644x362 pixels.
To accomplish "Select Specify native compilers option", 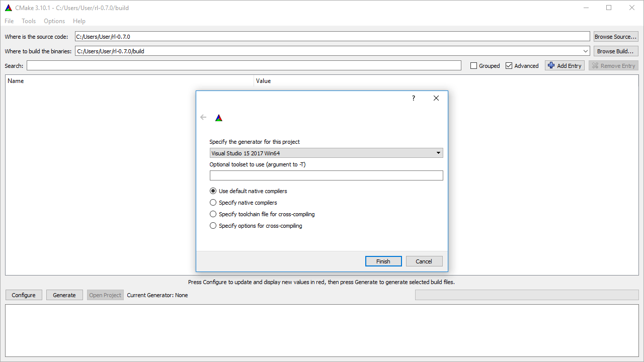I will pyautogui.click(x=213, y=202).
